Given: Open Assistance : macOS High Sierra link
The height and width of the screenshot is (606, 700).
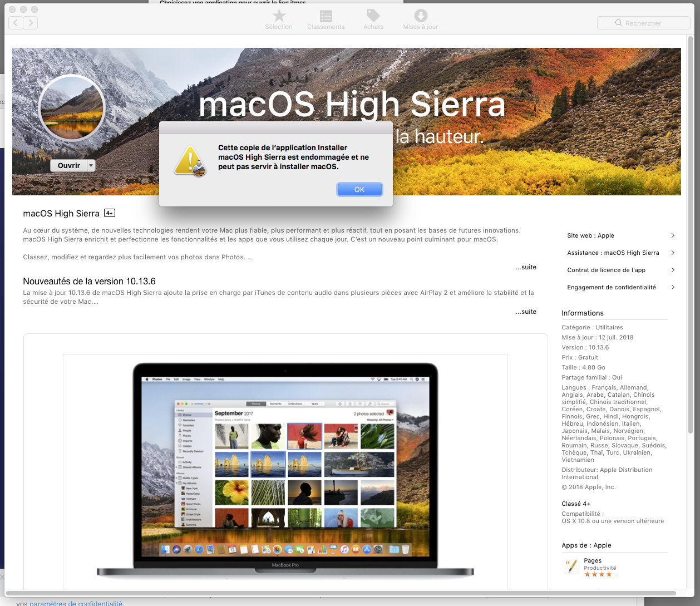Looking at the screenshot, I should 613,253.
